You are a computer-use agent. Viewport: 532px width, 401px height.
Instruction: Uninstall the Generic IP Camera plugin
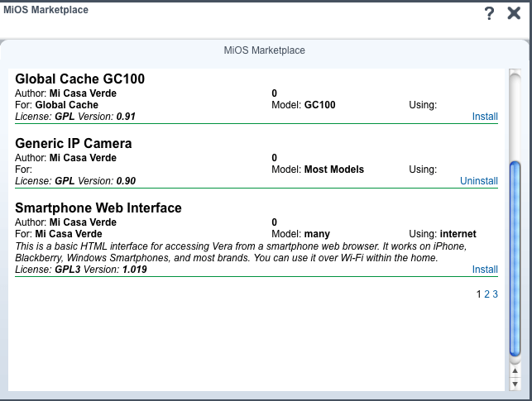(x=479, y=181)
